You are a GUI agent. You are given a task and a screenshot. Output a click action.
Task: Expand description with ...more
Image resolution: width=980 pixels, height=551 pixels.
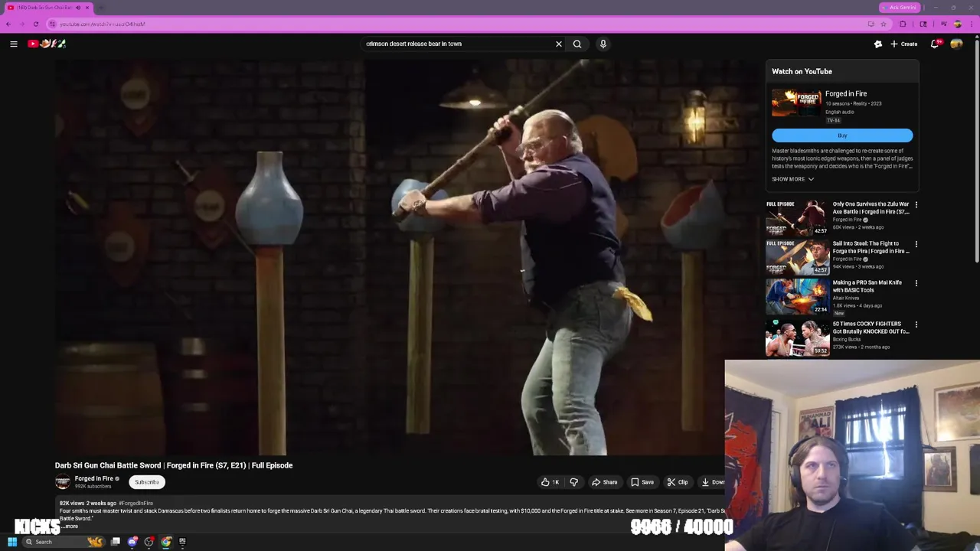[70, 527]
